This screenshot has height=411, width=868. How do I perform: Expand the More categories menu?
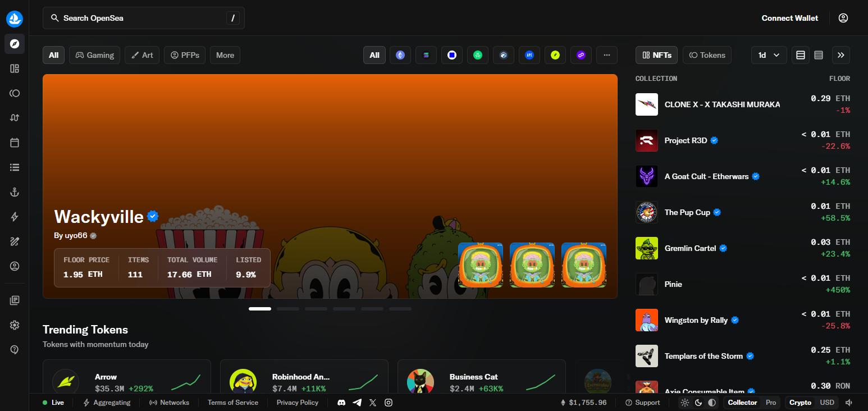(225, 55)
